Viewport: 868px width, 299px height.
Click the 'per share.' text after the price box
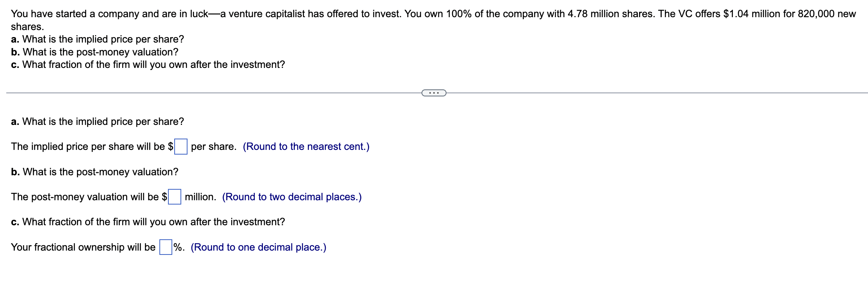(x=214, y=147)
